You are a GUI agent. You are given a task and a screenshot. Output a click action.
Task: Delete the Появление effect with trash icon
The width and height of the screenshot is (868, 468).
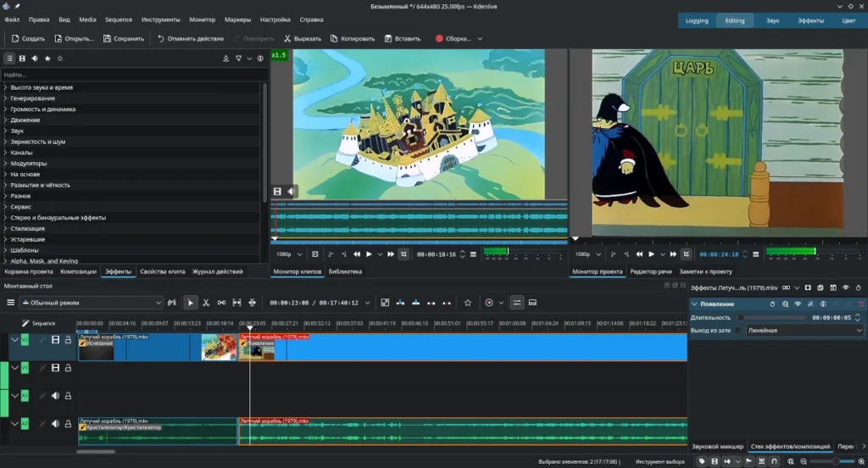click(861, 304)
